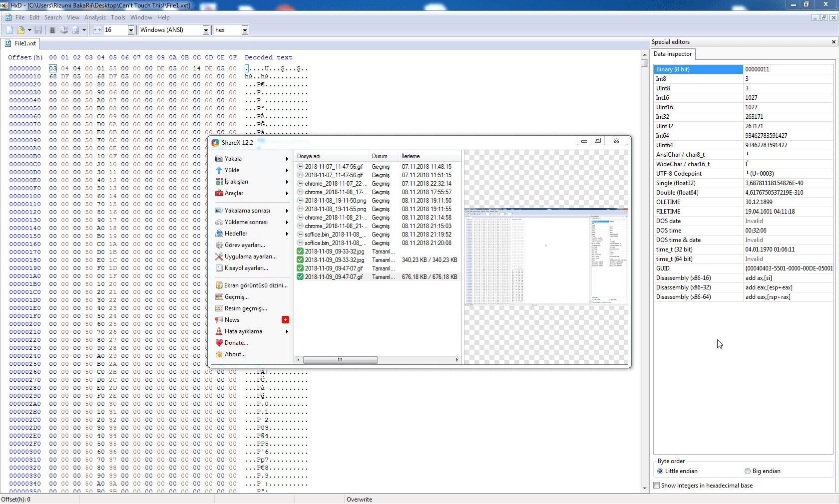839x504 pixels.
Task: Click the Yükle upload arrow icon
Action: click(x=219, y=170)
